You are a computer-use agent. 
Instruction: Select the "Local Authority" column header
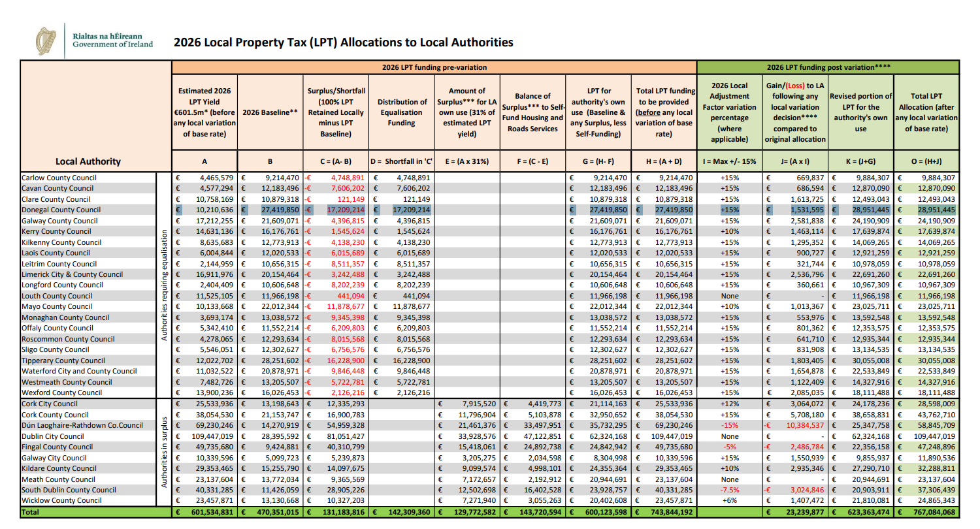[88, 161]
